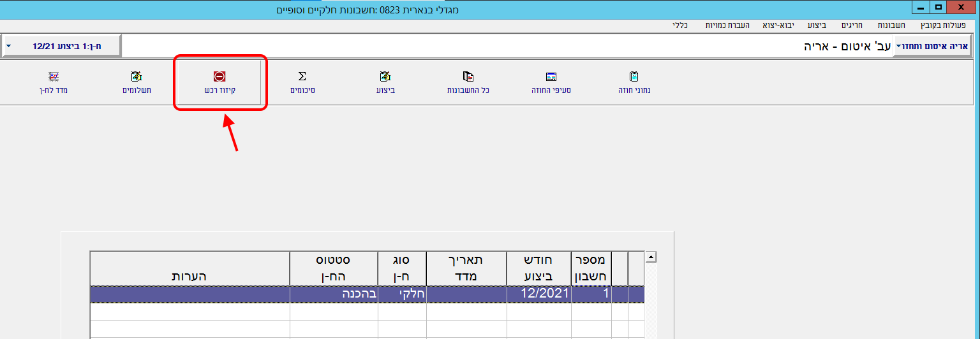The image size is (980, 339).
Task: Click the נתוני חוזה contract data icon
Action: point(634,77)
